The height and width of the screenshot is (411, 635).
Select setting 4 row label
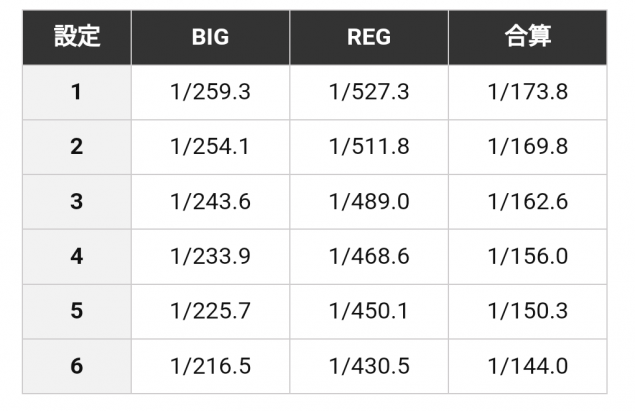77,256
